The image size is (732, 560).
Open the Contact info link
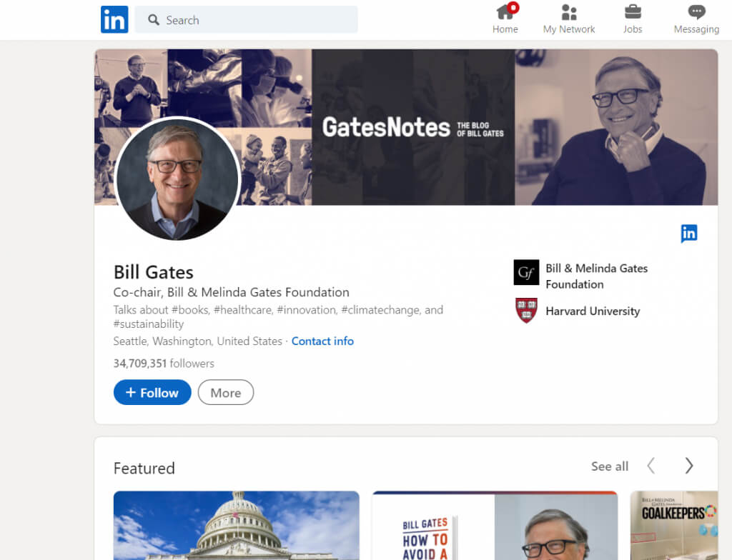point(322,341)
